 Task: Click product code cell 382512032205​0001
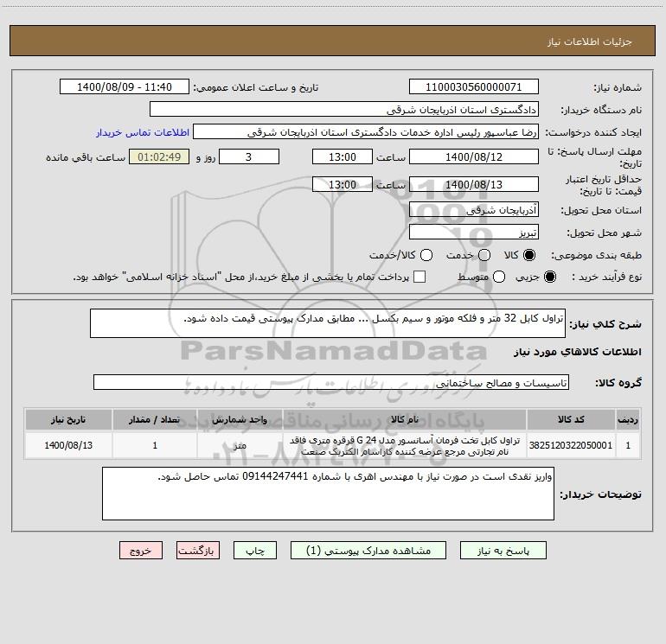coord(571,445)
